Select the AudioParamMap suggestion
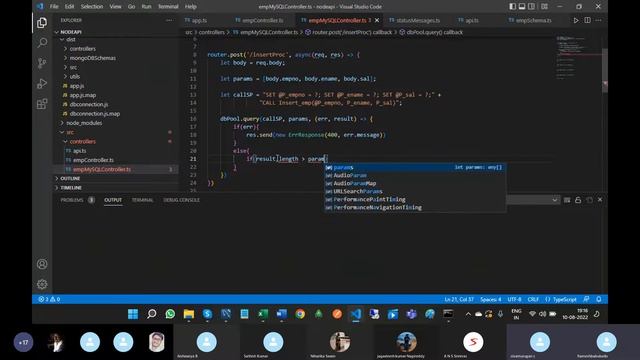This screenshot has height=360, width=640. pos(415,183)
